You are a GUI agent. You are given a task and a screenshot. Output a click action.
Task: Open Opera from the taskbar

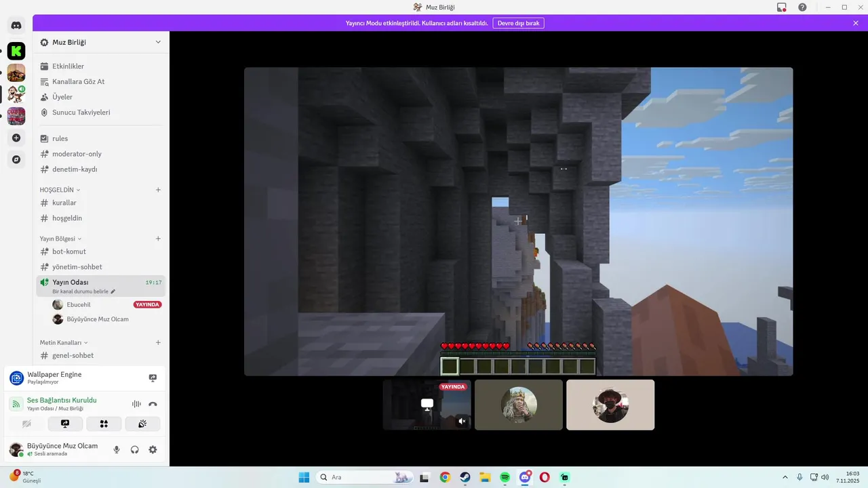tap(545, 477)
